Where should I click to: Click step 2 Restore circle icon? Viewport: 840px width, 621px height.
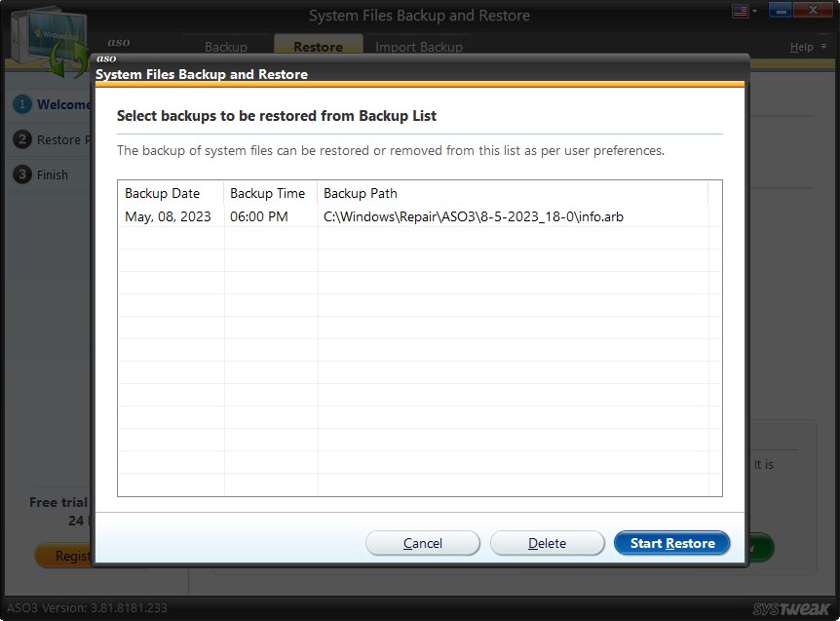pos(22,139)
